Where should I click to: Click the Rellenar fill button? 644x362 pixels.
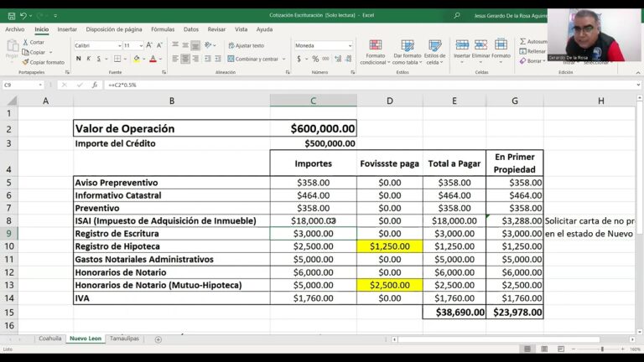532,51
